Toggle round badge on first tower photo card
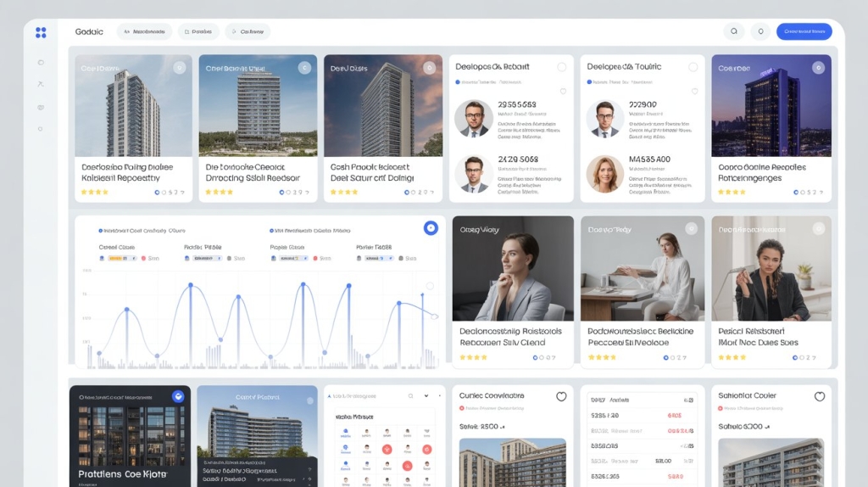The image size is (868, 487). 180,68
